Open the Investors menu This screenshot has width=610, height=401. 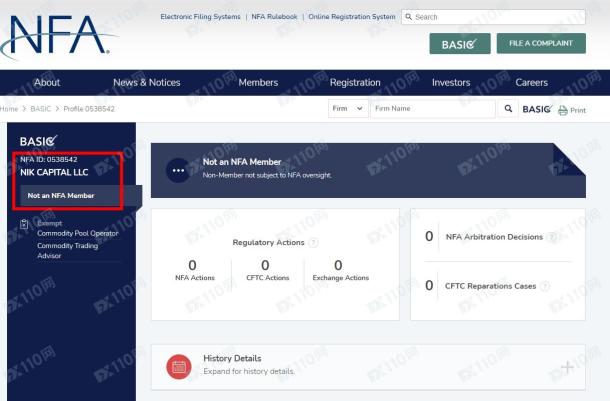pos(451,82)
